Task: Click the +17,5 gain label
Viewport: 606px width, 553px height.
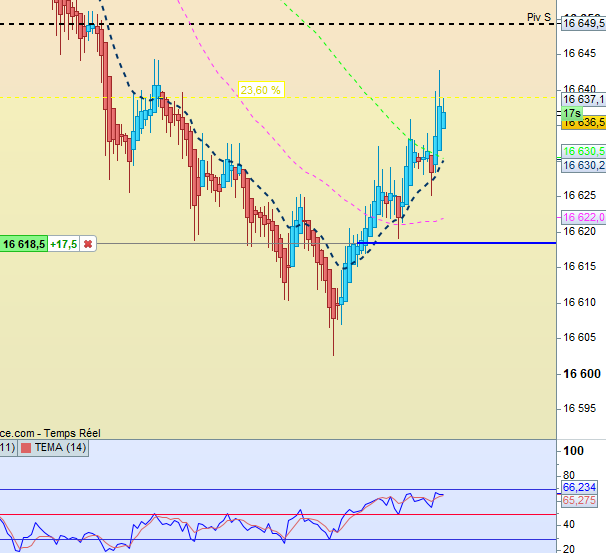Action: tap(64, 244)
